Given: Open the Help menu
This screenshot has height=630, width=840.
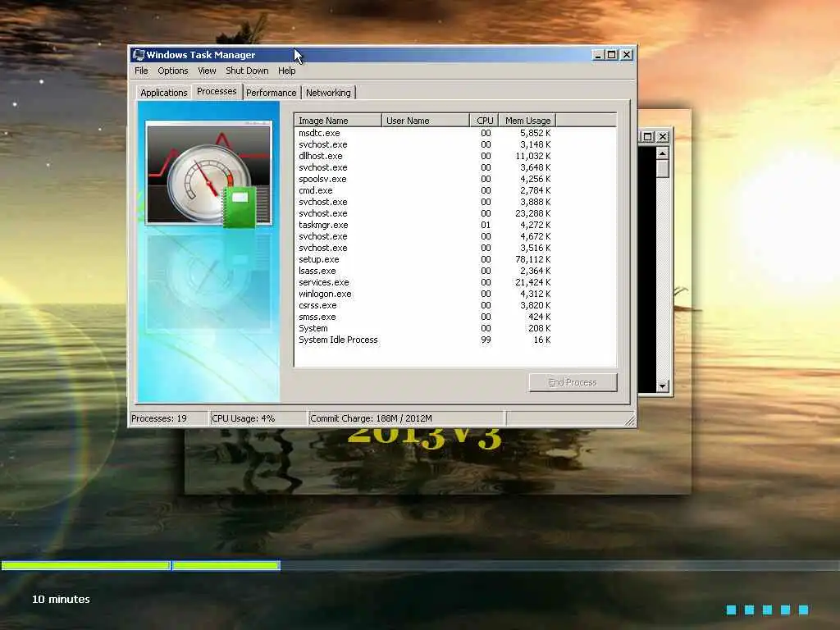Looking at the screenshot, I should pos(286,71).
